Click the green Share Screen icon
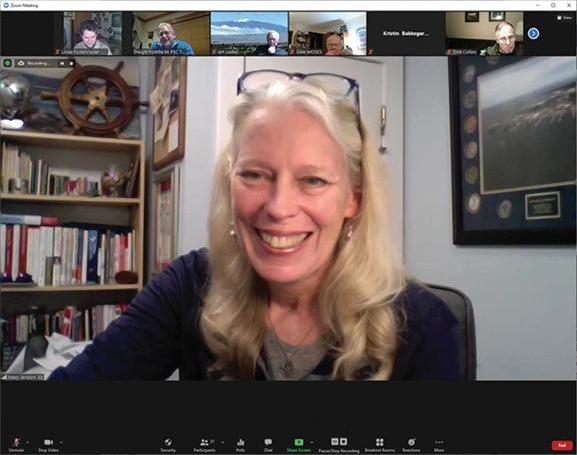577x455 pixels. [x=299, y=442]
